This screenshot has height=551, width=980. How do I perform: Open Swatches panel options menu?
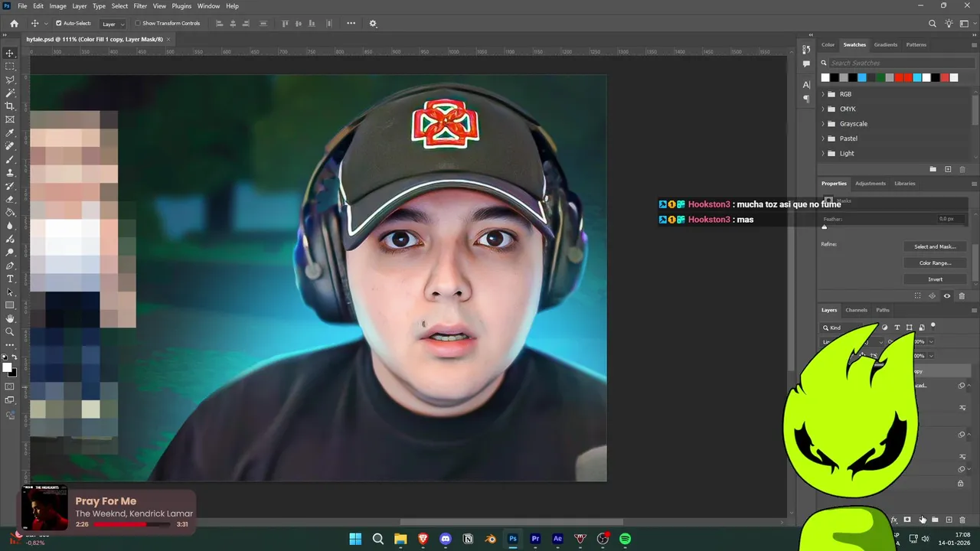pos(975,45)
